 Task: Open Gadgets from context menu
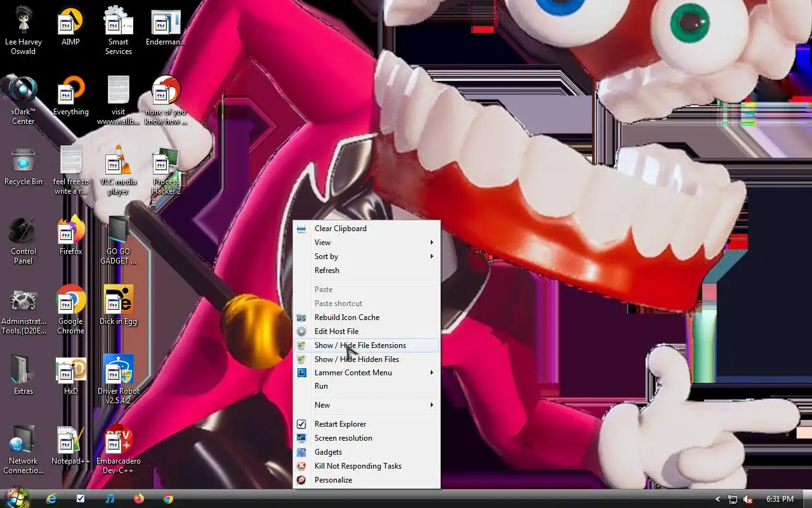[x=367, y=452]
